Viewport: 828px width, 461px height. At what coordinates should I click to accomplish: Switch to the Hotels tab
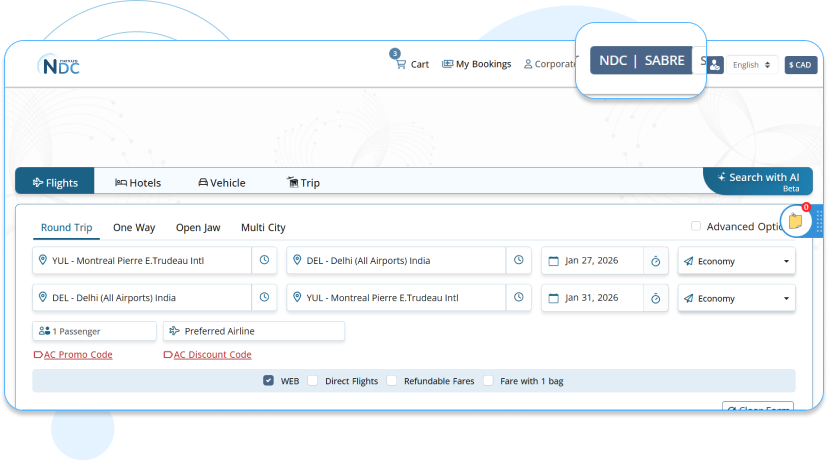(138, 182)
